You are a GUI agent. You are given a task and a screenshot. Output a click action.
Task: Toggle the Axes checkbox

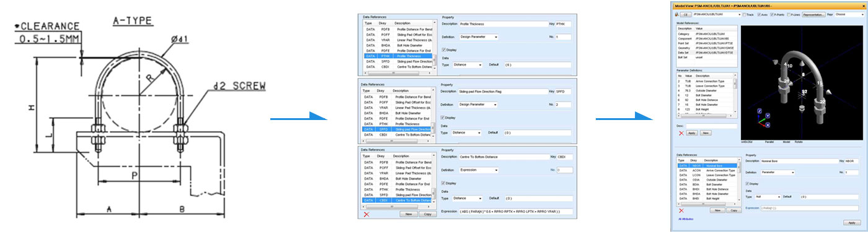coord(759,14)
